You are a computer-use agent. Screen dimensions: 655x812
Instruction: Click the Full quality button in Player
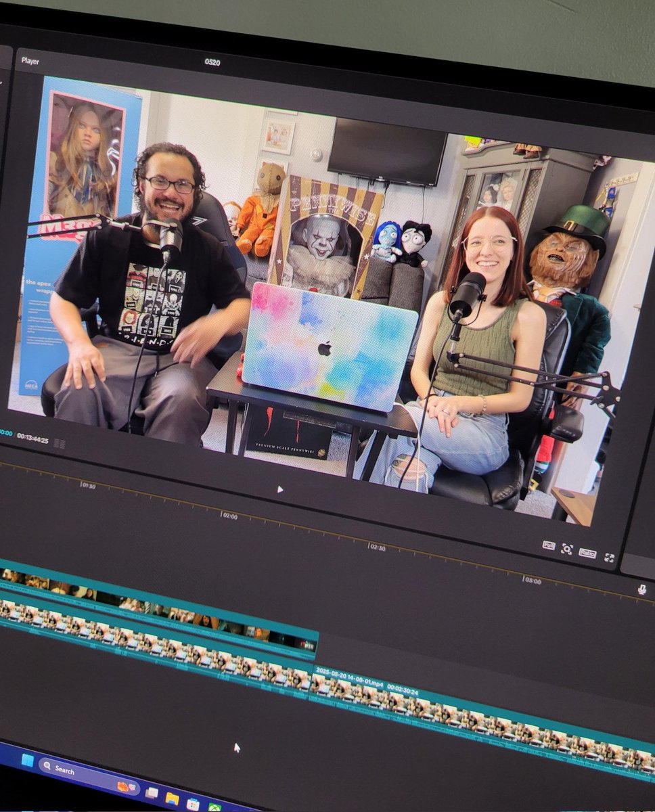tap(548, 545)
